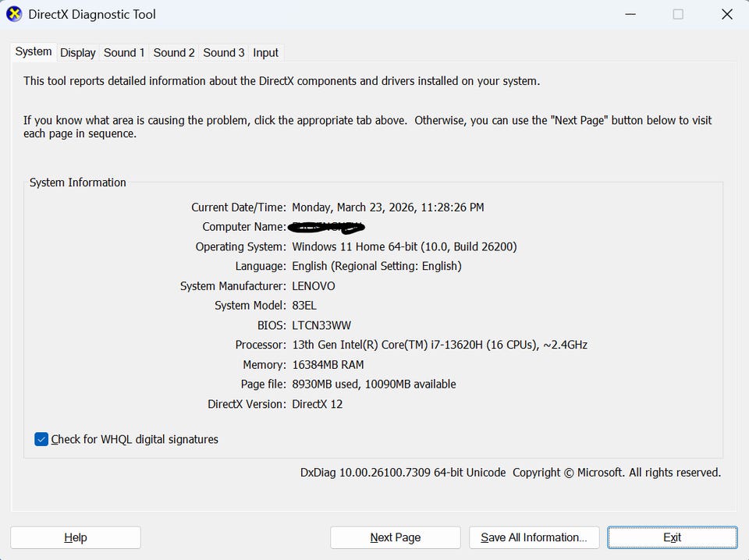Click the memory value '16384MB RAM'

click(328, 365)
